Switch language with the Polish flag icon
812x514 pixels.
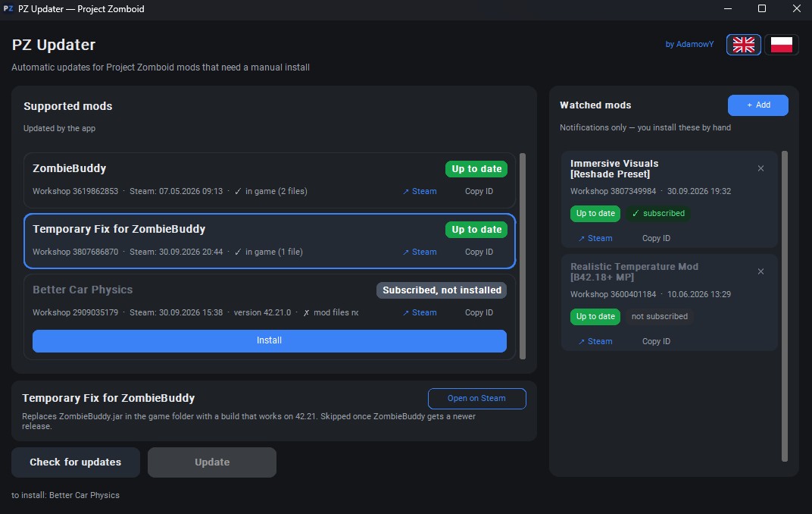point(781,45)
